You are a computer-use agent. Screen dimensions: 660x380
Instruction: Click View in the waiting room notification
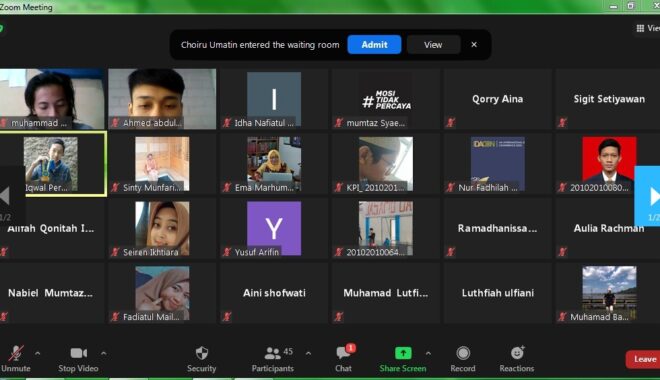[433, 45]
